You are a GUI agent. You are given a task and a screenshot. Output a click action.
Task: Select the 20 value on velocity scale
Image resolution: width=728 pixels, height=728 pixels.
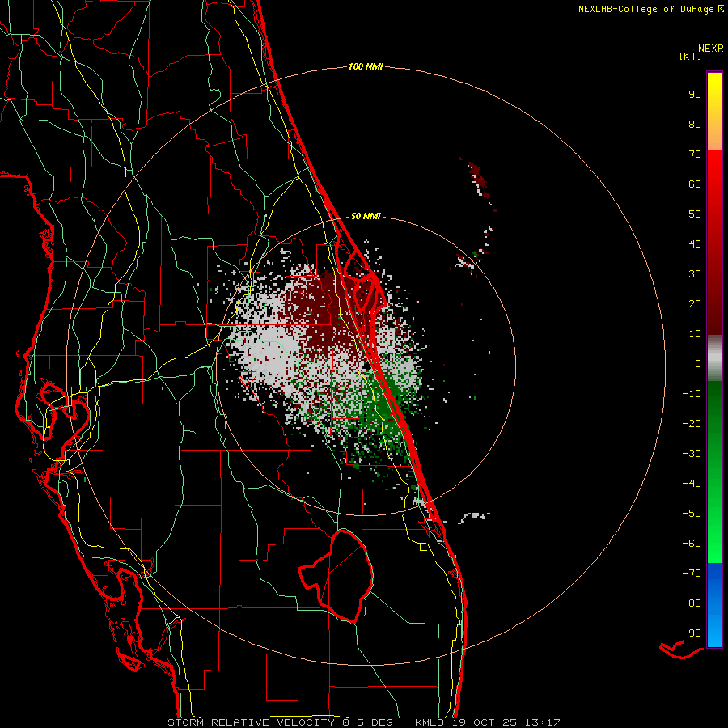pyautogui.click(x=695, y=304)
